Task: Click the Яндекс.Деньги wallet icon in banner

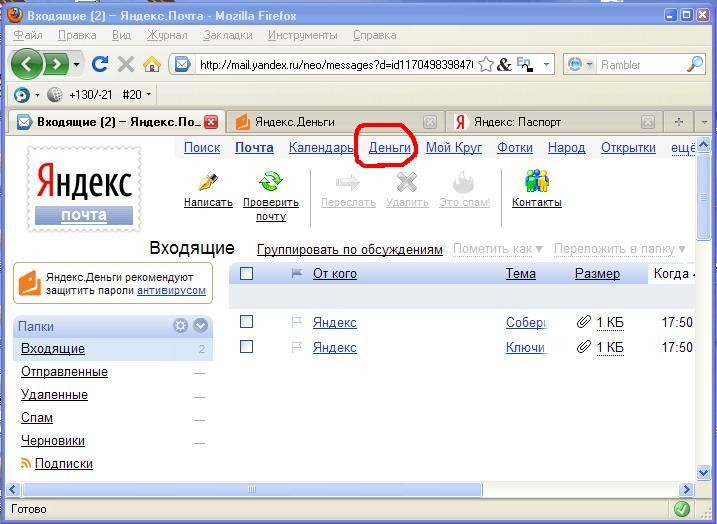Action: [30, 283]
